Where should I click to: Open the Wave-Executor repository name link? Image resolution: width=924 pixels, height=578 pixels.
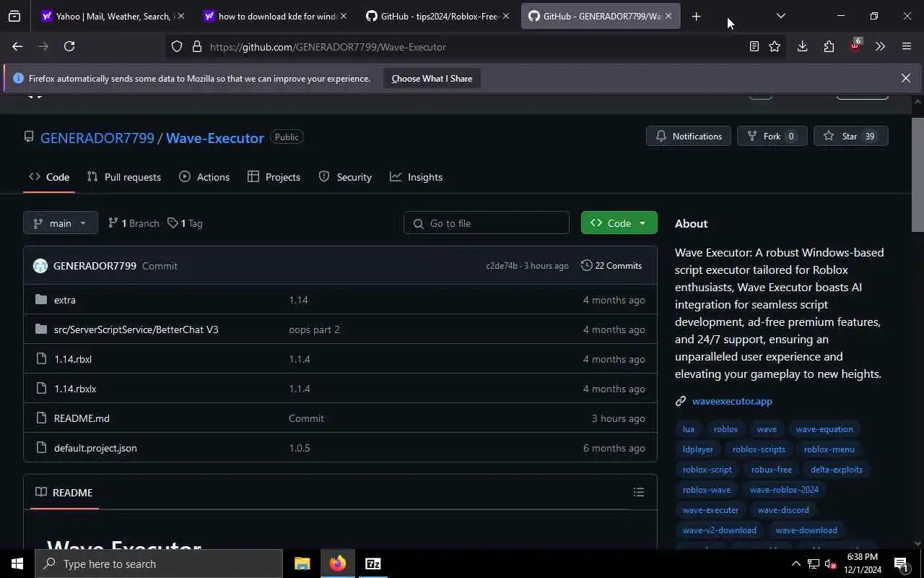[215, 138]
